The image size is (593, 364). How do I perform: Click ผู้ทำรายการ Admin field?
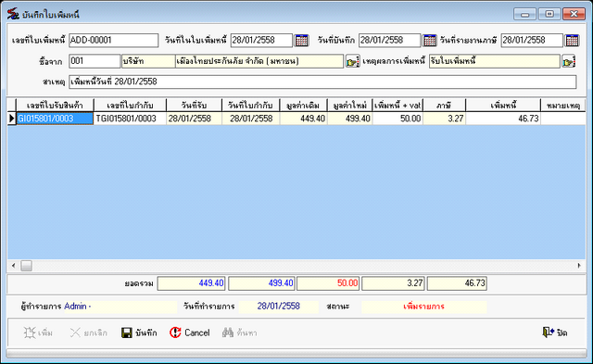(120, 307)
